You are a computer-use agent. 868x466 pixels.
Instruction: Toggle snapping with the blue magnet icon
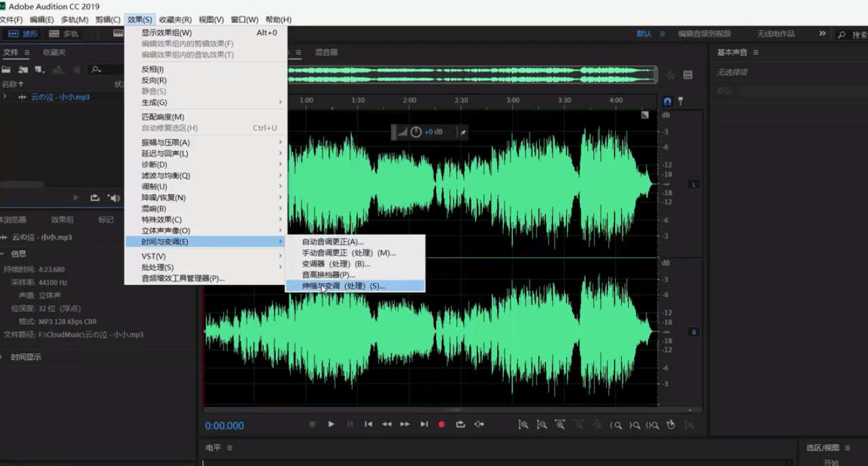[667, 101]
